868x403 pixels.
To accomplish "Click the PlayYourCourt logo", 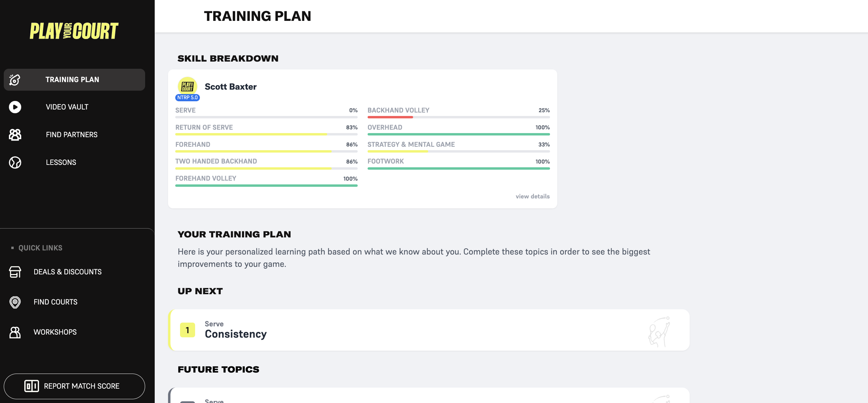I will pyautogui.click(x=74, y=31).
